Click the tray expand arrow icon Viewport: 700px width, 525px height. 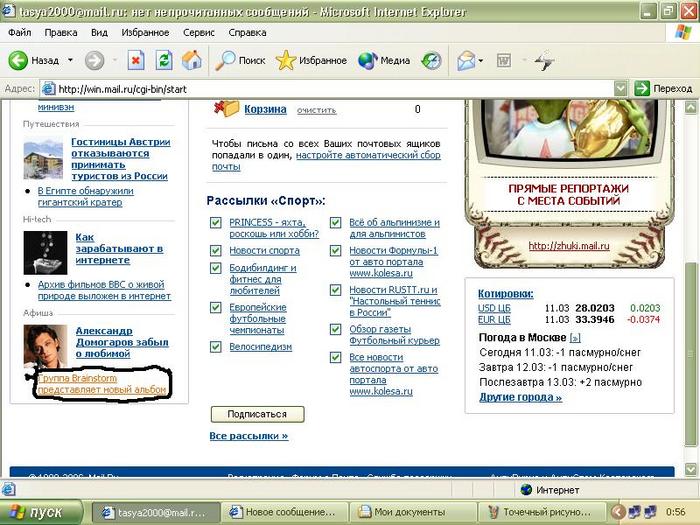pos(617,512)
